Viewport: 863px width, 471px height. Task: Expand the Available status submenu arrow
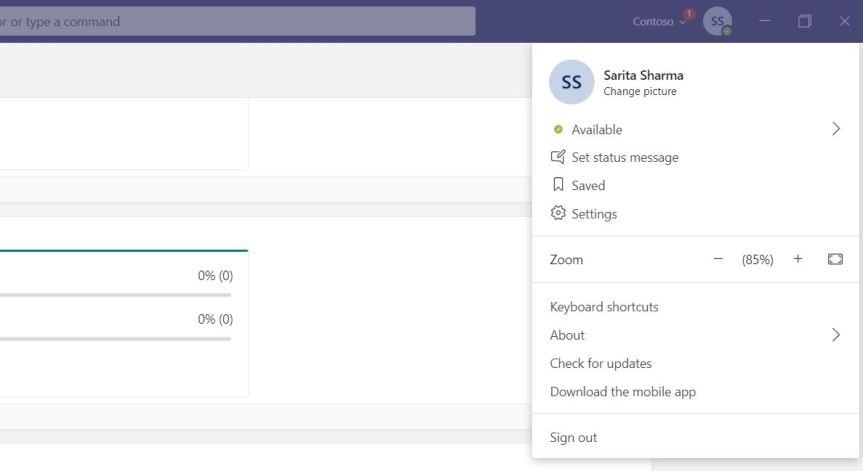coord(835,129)
